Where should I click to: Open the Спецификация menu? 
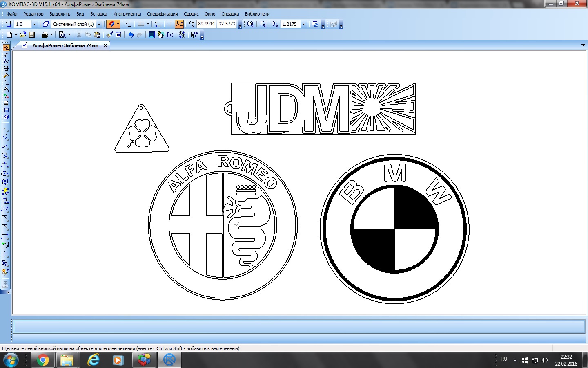point(163,14)
